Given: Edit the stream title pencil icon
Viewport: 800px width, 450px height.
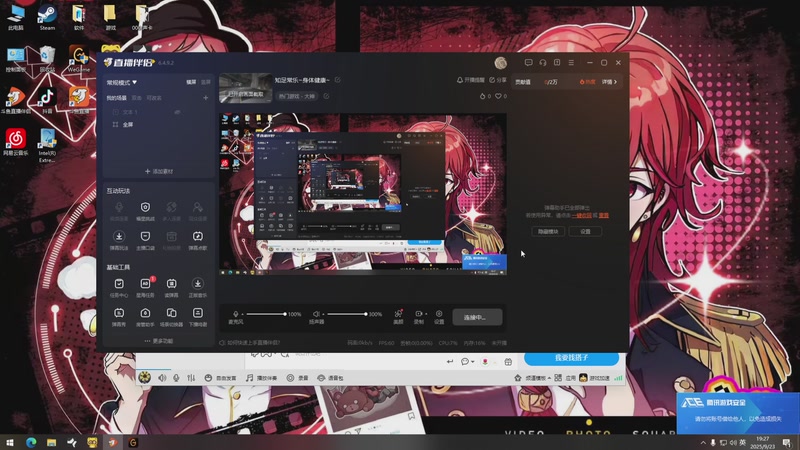Looking at the screenshot, I should coord(337,80).
